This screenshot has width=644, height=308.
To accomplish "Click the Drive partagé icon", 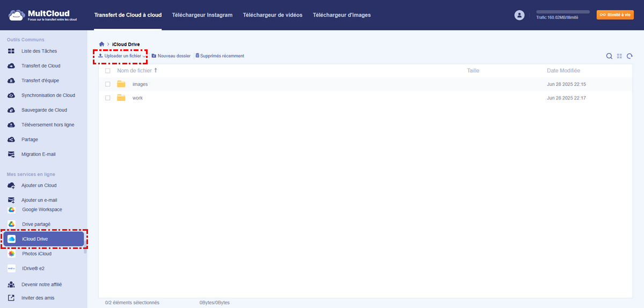I will pos(11,224).
